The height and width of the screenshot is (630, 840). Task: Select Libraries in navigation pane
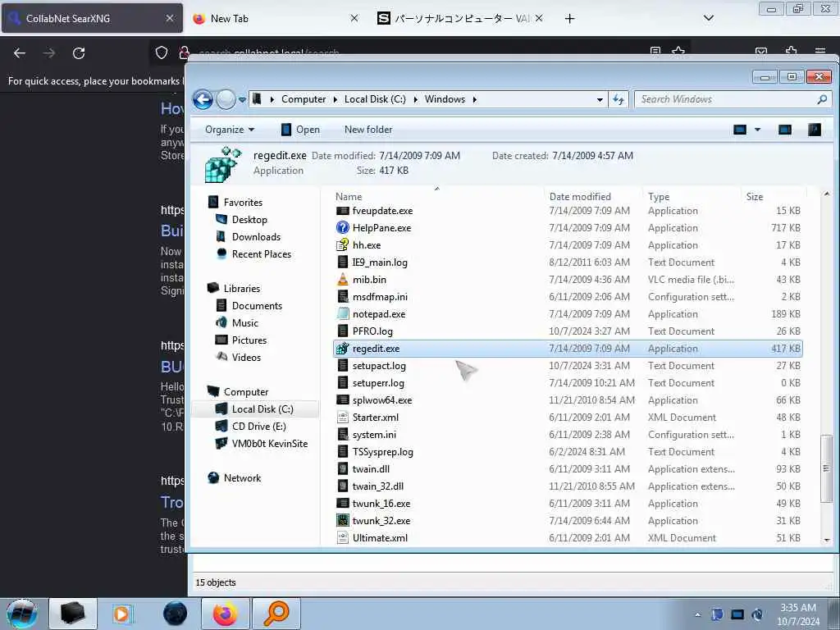point(242,288)
